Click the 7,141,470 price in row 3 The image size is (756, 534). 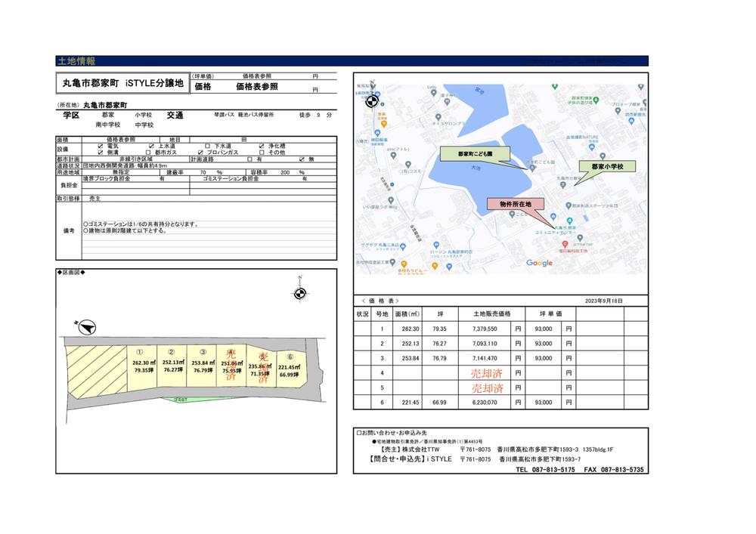pos(485,358)
